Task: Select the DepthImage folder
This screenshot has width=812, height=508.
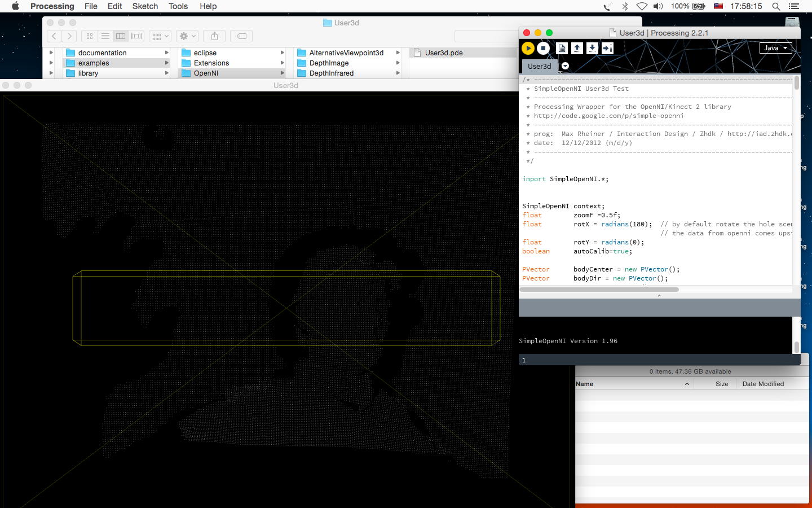Action: coord(348,63)
